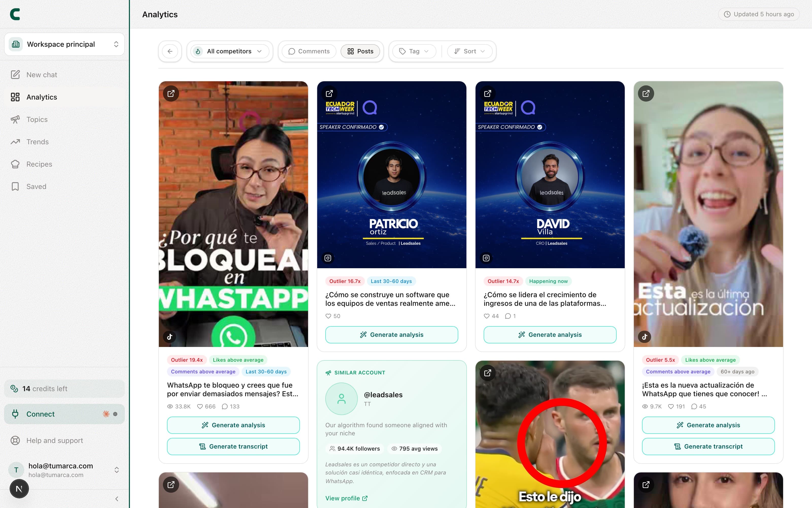This screenshot has width=812, height=508.
Task: Generate transcript for WhatsApp te bloqueo post
Action: click(233, 447)
